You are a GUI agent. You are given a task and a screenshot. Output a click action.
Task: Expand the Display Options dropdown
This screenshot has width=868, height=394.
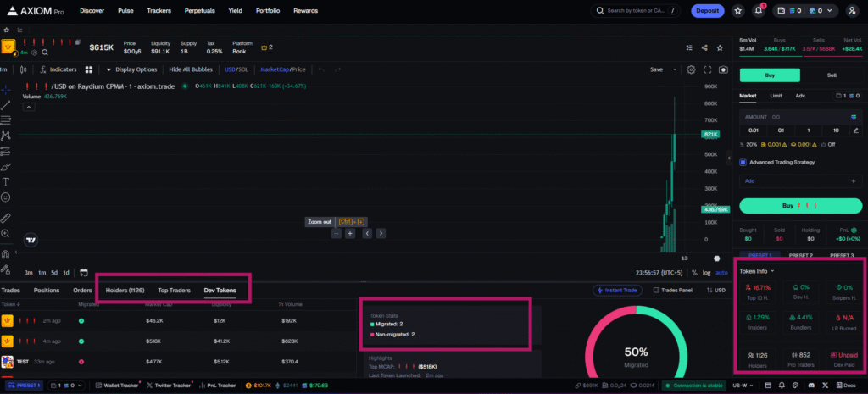131,69
